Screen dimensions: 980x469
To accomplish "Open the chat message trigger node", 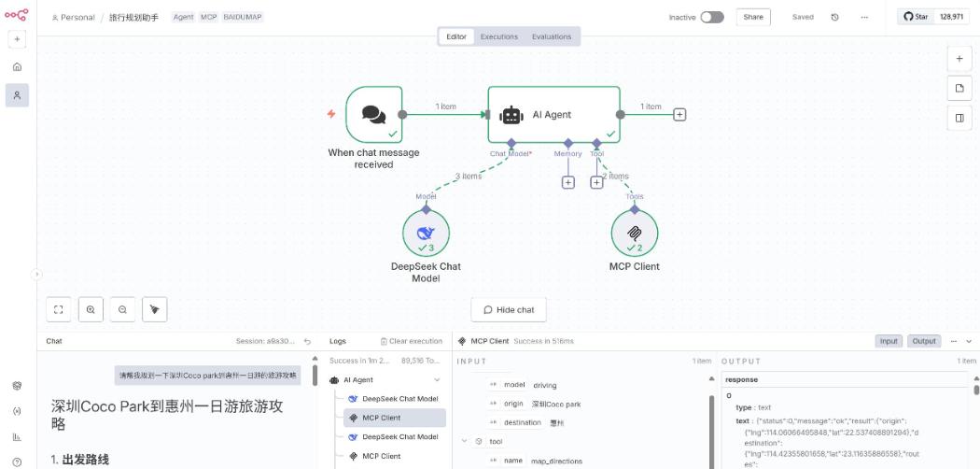I will (x=373, y=114).
